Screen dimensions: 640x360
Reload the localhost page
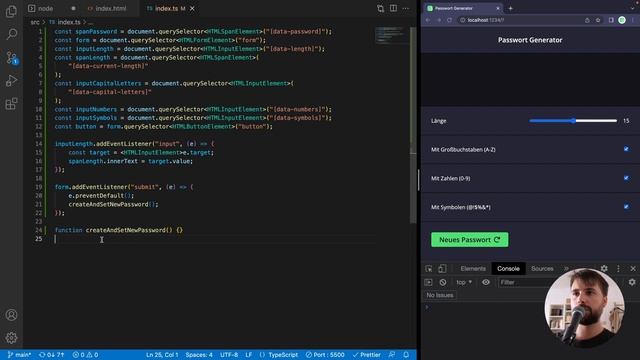(x=449, y=20)
